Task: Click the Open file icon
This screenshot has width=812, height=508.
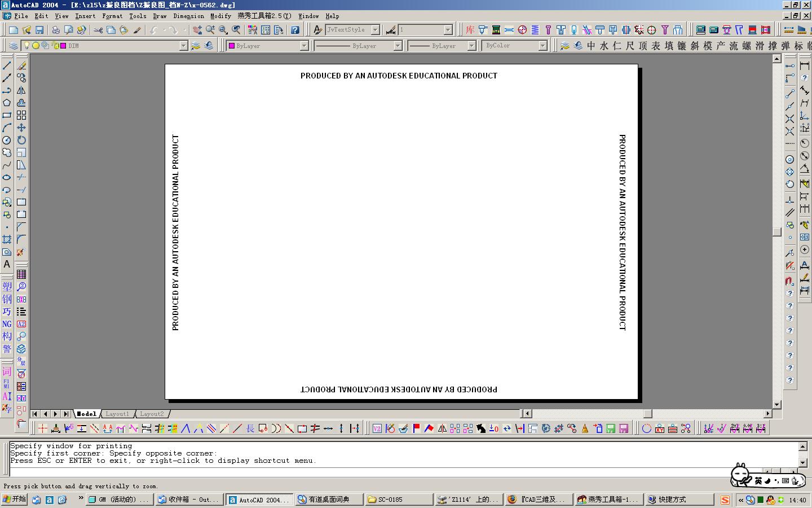Action: tap(26, 30)
